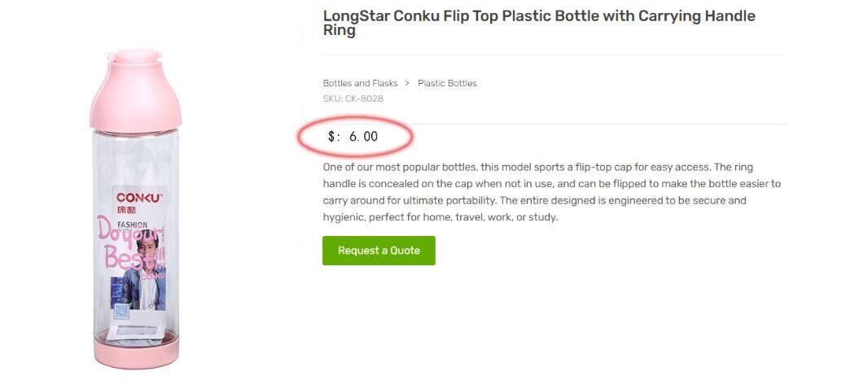
Task: Click the pink base of the bottle
Action: pyautogui.click(x=136, y=352)
